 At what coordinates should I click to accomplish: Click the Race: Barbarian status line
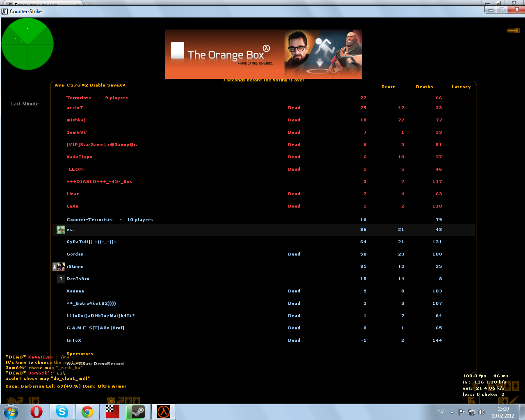click(66, 386)
